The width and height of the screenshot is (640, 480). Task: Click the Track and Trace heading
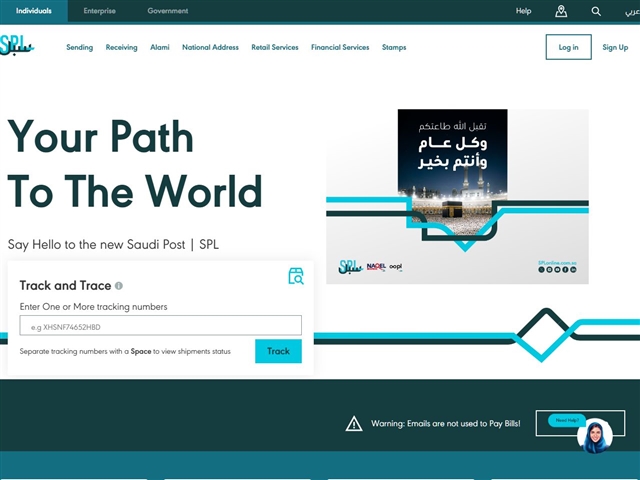tap(65, 286)
